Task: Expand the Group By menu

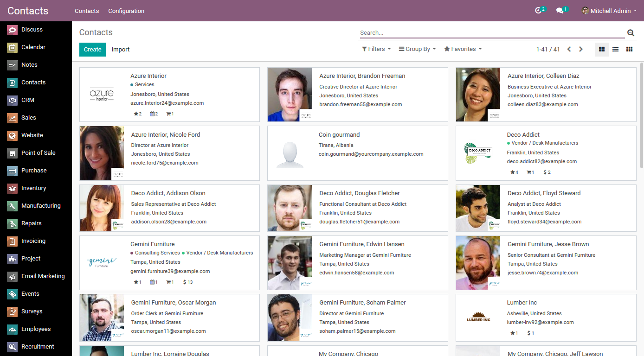Action: pyautogui.click(x=416, y=49)
